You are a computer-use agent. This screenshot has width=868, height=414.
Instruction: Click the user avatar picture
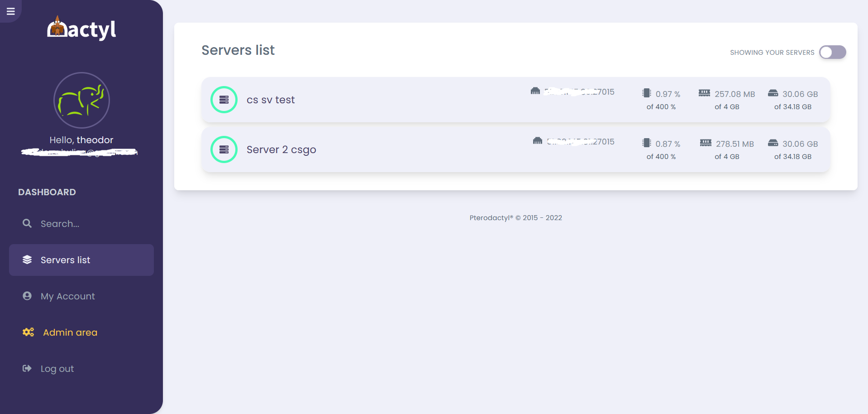point(81,100)
